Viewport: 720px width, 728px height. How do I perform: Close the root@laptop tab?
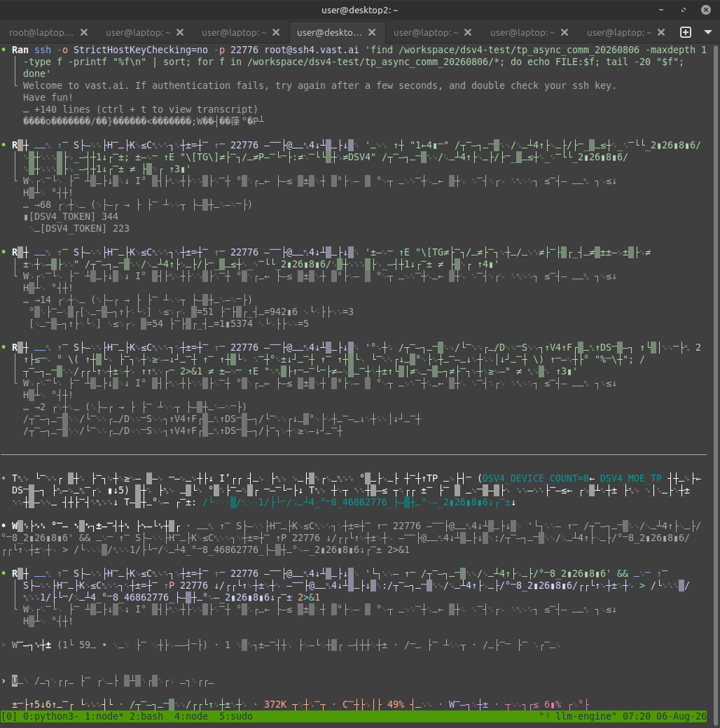click(x=84, y=32)
